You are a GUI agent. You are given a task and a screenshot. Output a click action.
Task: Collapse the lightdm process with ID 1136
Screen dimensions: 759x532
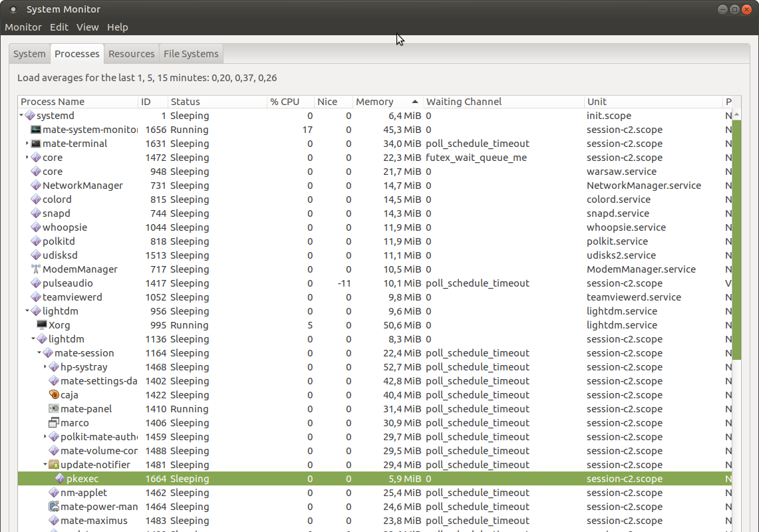[x=33, y=339]
